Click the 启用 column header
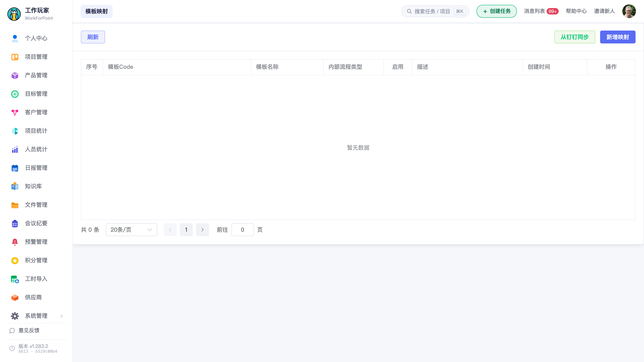Viewport: 644px width, 362px height. pyautogui.click(x=398, y=67)
